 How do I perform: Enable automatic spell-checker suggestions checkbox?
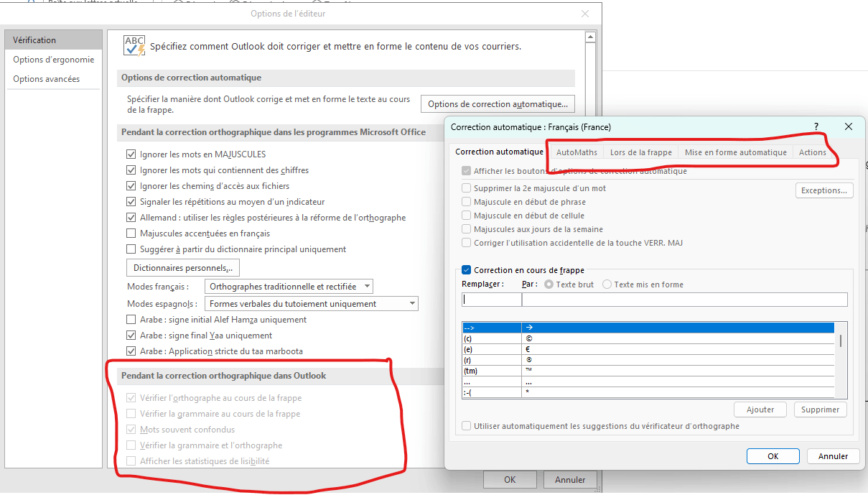[x=467, y=426]
